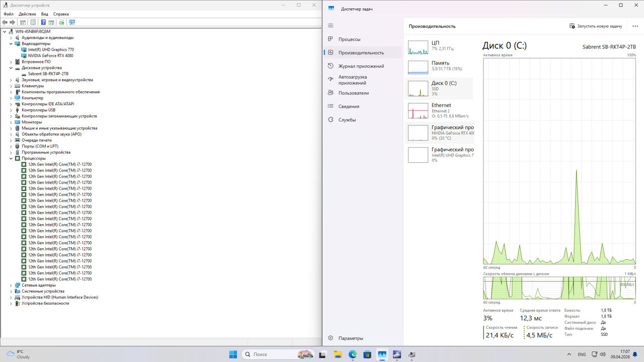The height and width of the screenshot is (362, 644).
Task: Click scan for hardware changes toolbar icon
Action: [72, 22]
